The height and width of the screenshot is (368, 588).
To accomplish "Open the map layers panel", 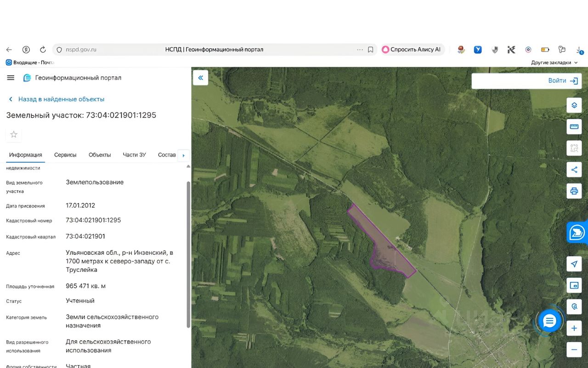I will tap(574, 105).
